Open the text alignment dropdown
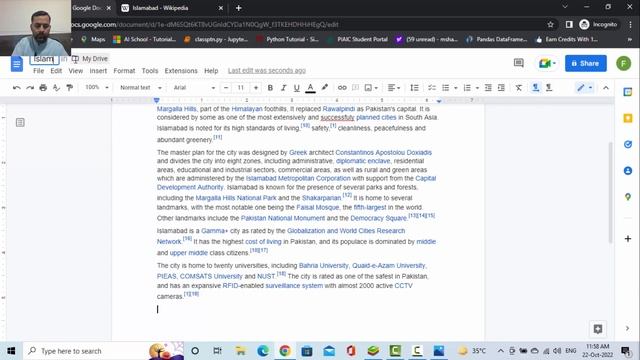The width and height of the screenshot is (640, 360). 393,88
